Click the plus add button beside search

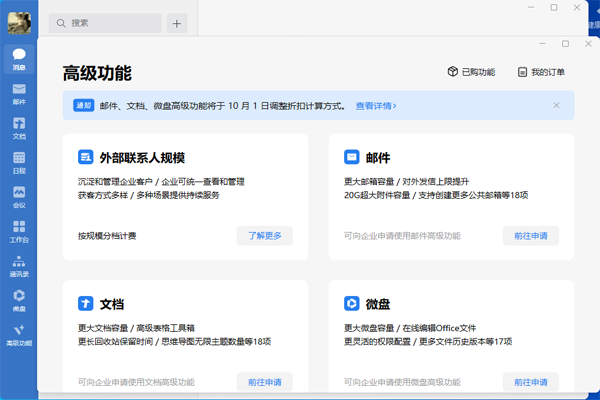pos(177,23)
